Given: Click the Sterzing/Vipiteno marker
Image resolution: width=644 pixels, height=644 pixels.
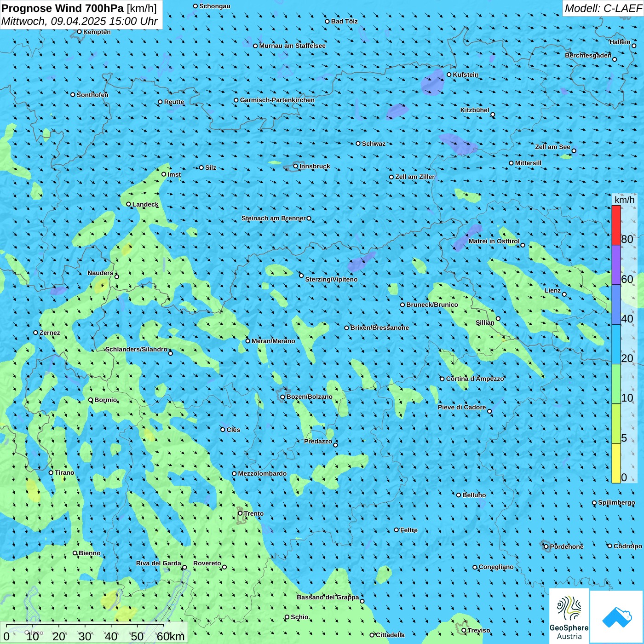Looking at the screenshot, I should [x=301, y=276].
